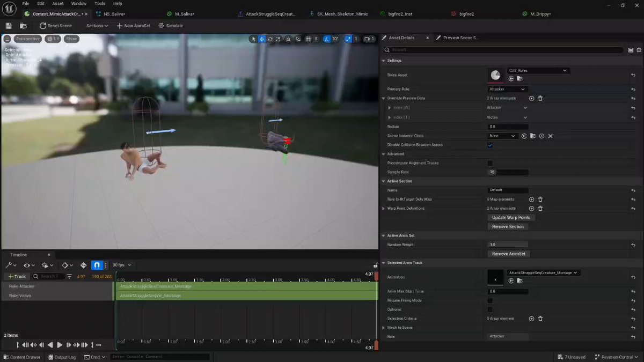644x362 pixels.
Task: Click the grid snapping icon in viewport
Action: [x=309, y=39]
